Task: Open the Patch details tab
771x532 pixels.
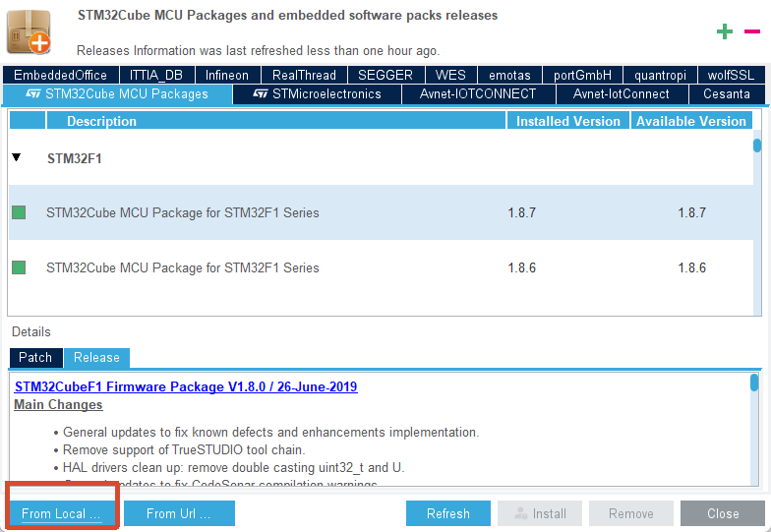Action: [35, 358]
